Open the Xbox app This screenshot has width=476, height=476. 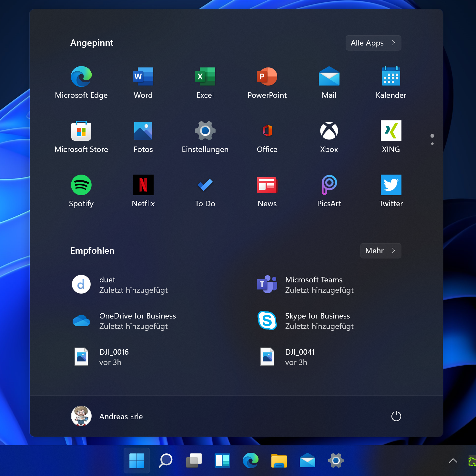329,137
